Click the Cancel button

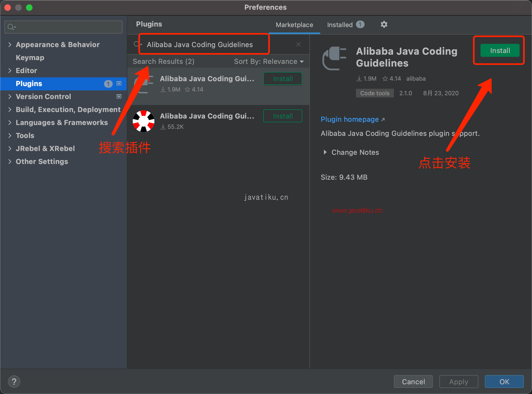tap(413, 382)
